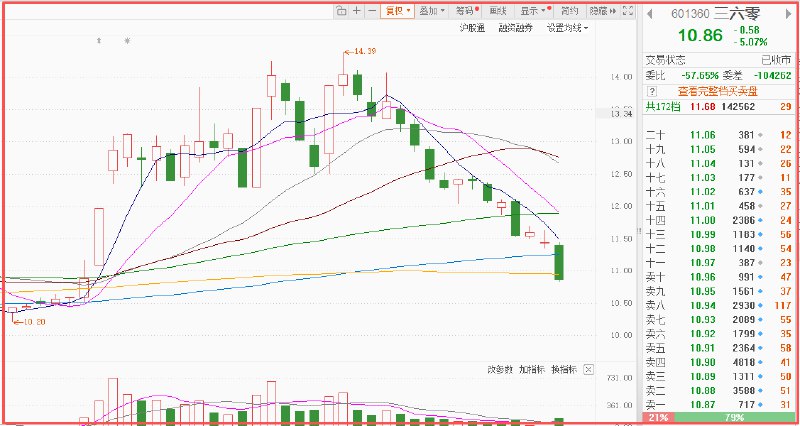
Task: Click the asterisk marker above the chart
Action: pyautogui.click(x=127, y=40)
